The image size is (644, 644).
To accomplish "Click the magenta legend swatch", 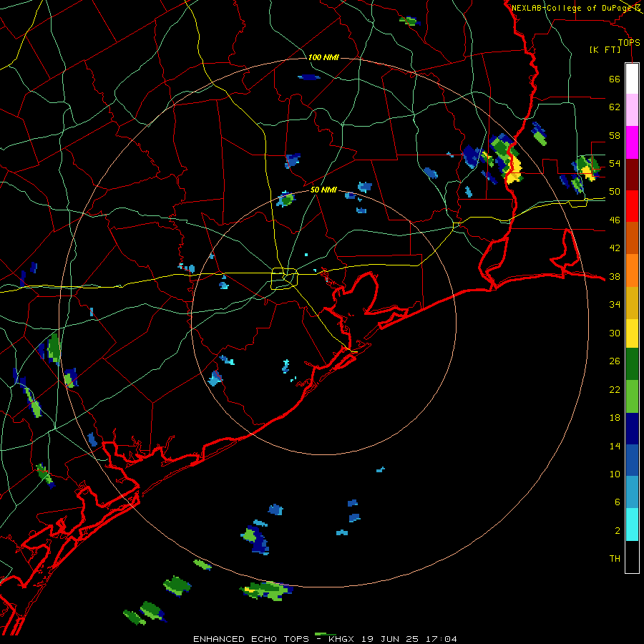I will click(x=632, y=142).
